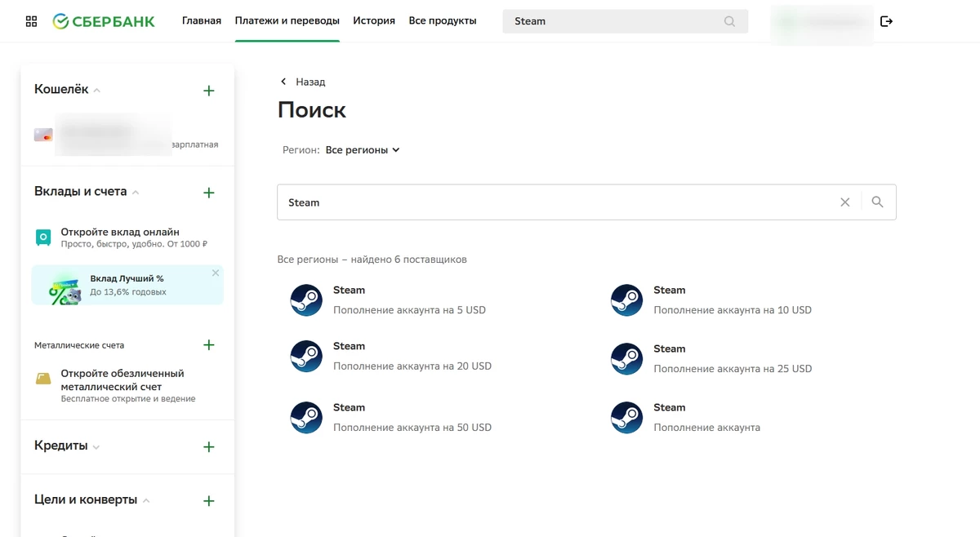This screenshot has height=537, width=980.
Task: Collapse the Кошелёк section
Action: pos(97,91)
